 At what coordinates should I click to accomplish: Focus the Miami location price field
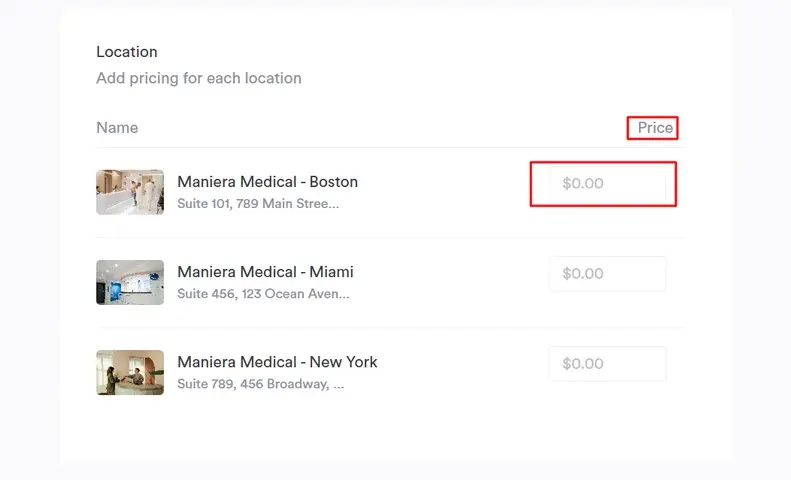click(607, 274)
